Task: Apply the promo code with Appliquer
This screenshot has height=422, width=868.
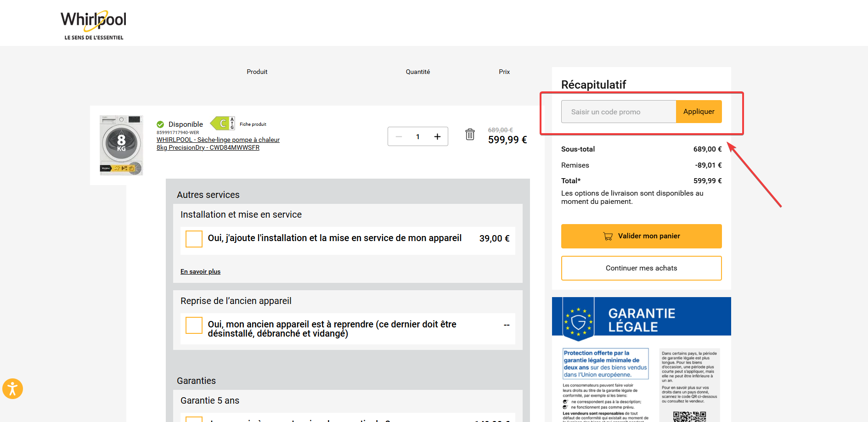Action: (x=699, y=112)
